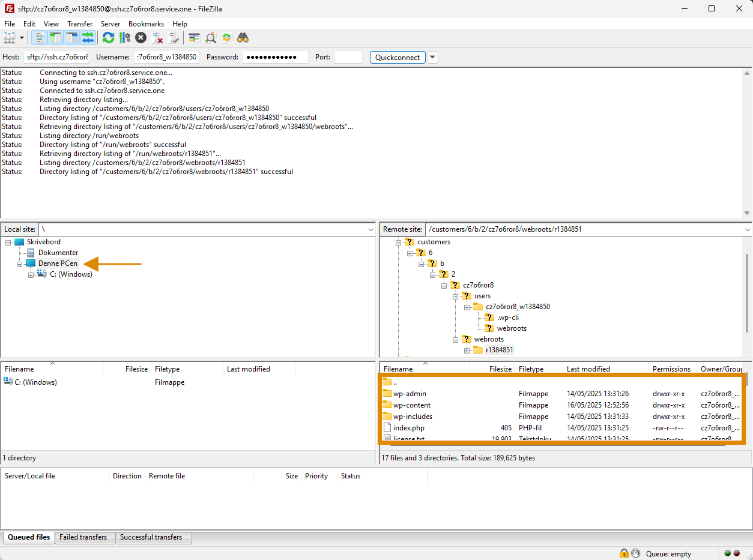This screenshot has width=753, height=560.
Task: Refresh the file and folder lists
Action: click(108, 38)
